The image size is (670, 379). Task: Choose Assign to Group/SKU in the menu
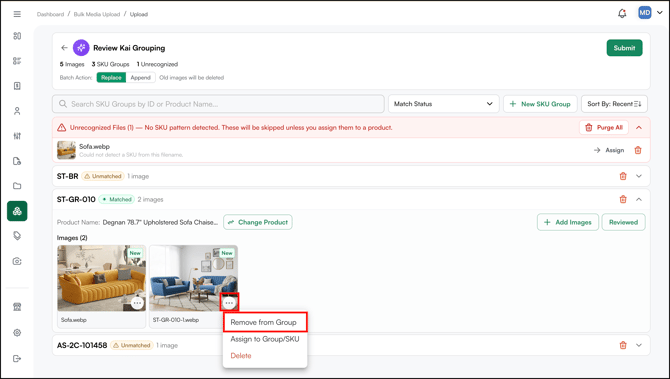tap(265, 339)
